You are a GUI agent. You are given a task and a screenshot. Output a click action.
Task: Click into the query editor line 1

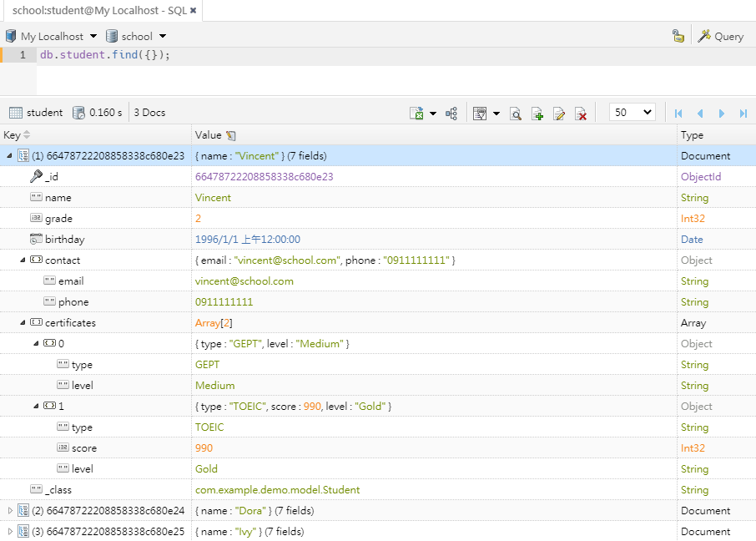[x=396, y=55]
